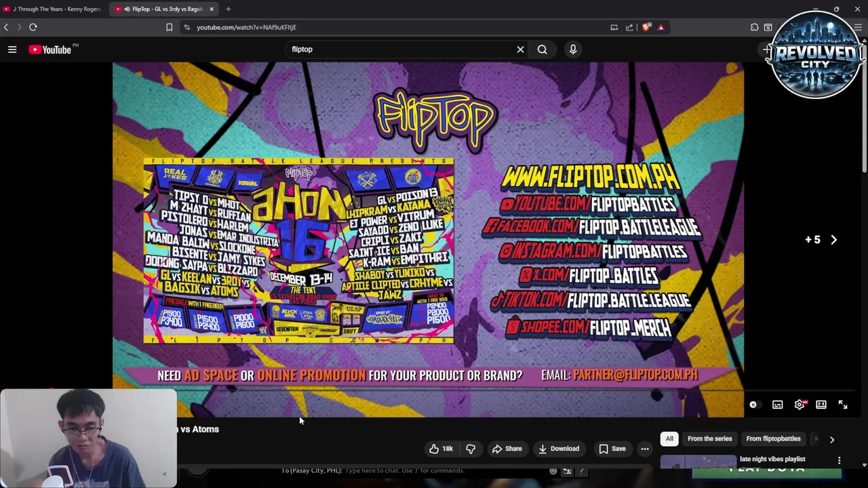Viewport: 868px width, 488px height.
Task: Bookmark this page in address bar
Action: coord(169,27)
